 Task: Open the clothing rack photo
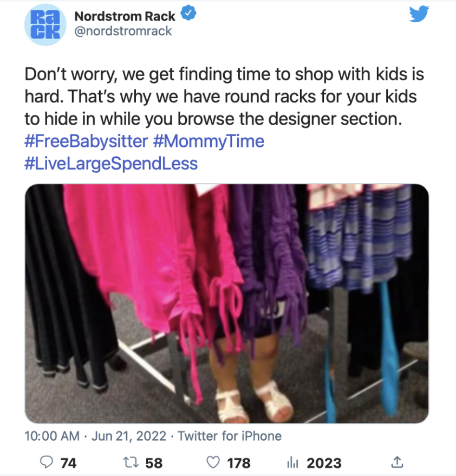226,304
